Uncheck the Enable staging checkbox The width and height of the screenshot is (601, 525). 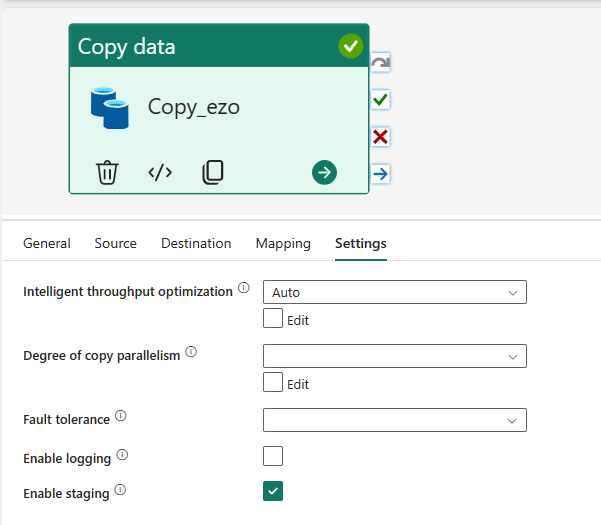pyautogui.click(x=272, y=491)
